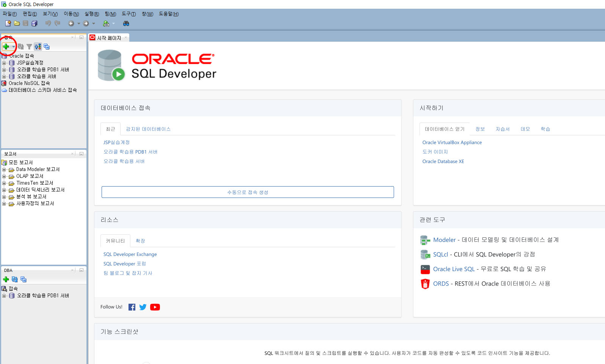Expand the 데이터 딕셔너리 보고서 folder
The image size is (605, 364).
pyautogui.click(x=4, y=190)
